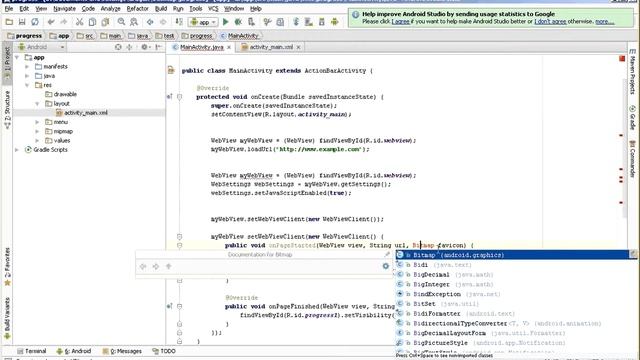This screenshot has width=640, height=360.
Task: Open the TODO tool window
Action: (x=164, y=351)
